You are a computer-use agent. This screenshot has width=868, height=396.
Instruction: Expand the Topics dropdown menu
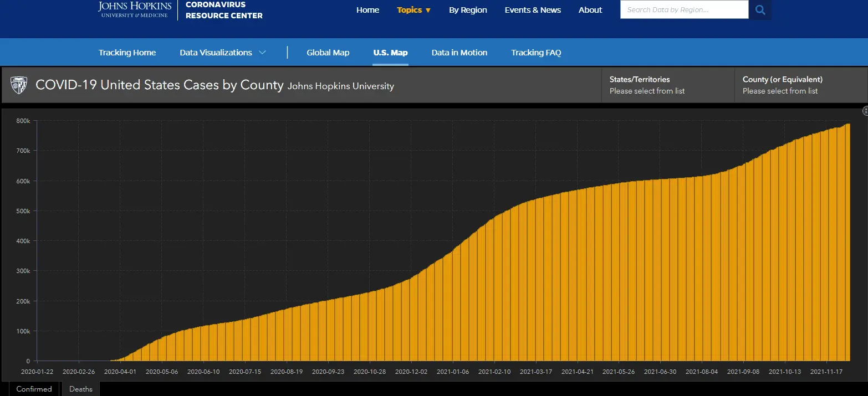(413, 10)
